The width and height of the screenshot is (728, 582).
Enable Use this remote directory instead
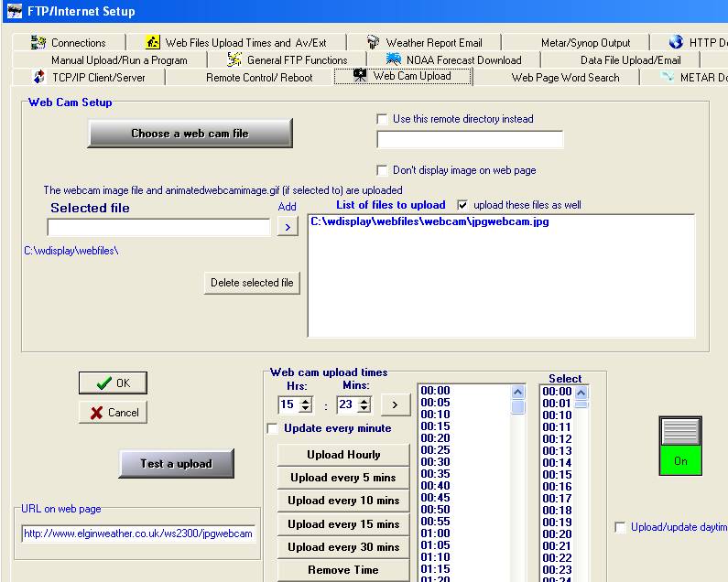click(x=382, y=119)
